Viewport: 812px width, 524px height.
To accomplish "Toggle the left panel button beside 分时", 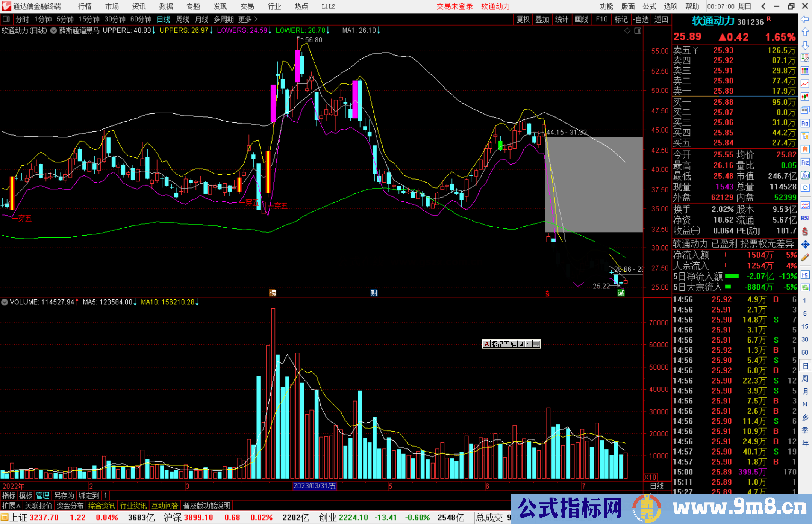I will click(x=6, y=19).
